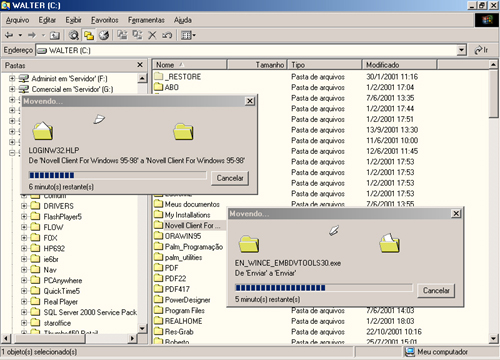Screen dimensions: 500x360
Task: Click the Move To toolbar icon
Action: [x=122, y=35]
